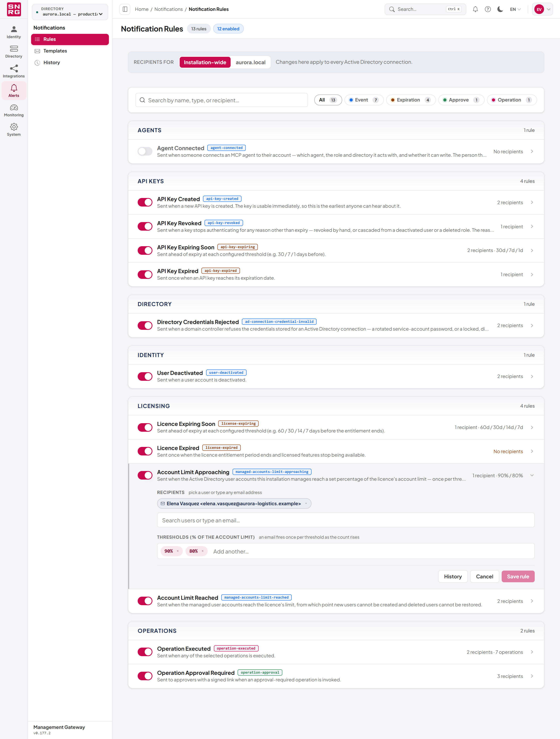Remove the 90% threshold chip
560x739 pixels.
point(178,551)
